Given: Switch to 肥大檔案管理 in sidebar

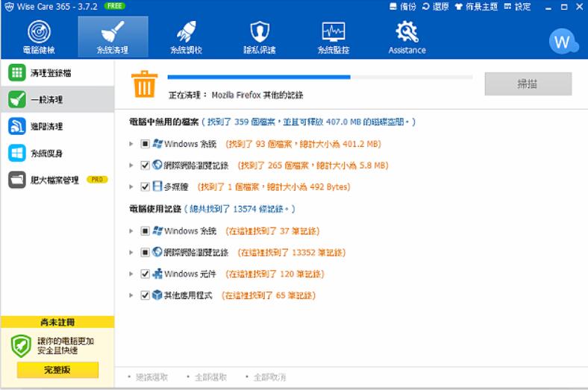Looking at the screenshot, I should pyautogui.click(x=57, y=180).
